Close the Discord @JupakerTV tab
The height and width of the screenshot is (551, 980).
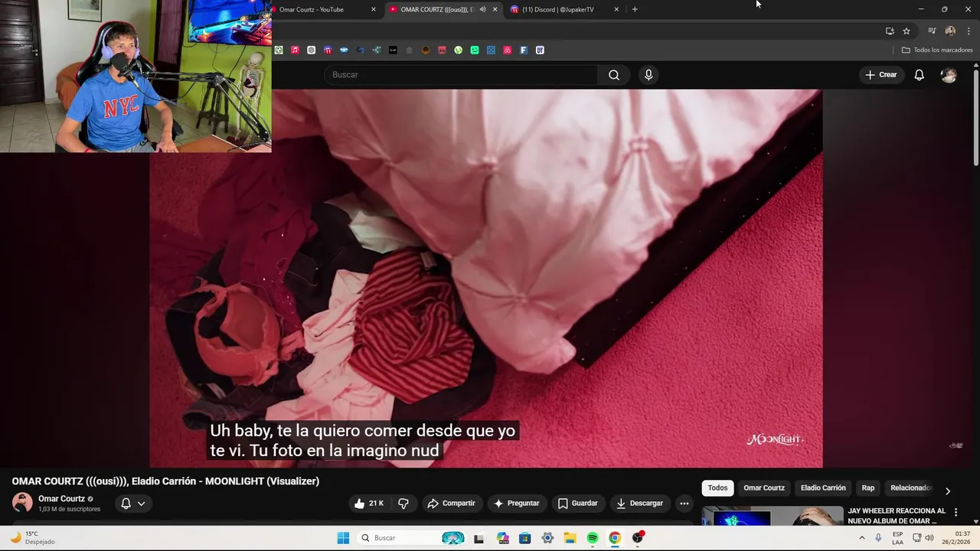click(x=616, y=9)
